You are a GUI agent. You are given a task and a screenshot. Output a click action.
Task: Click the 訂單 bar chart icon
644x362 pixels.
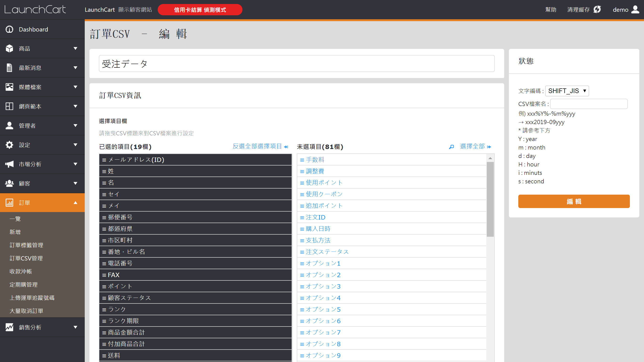tap(9, 203)
